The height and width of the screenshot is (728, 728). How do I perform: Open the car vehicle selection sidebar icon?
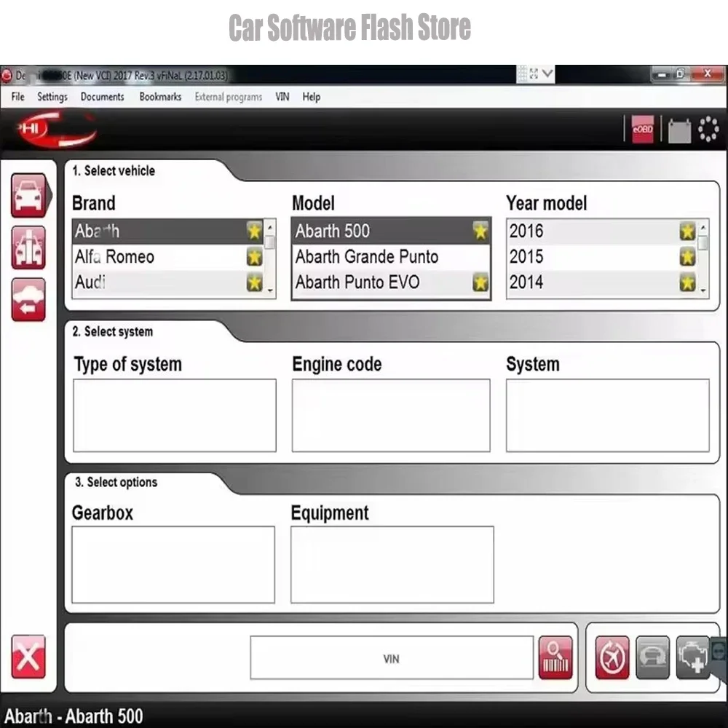(29, 195)
